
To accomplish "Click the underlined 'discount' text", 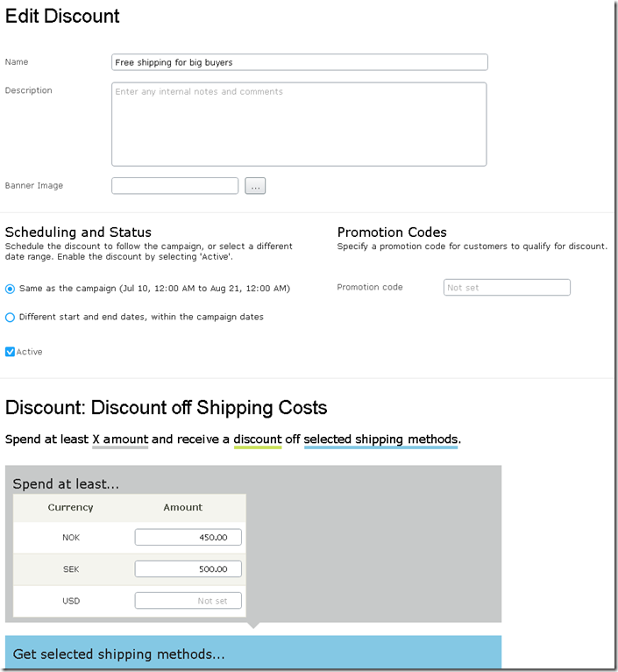I will pos(258,439).
